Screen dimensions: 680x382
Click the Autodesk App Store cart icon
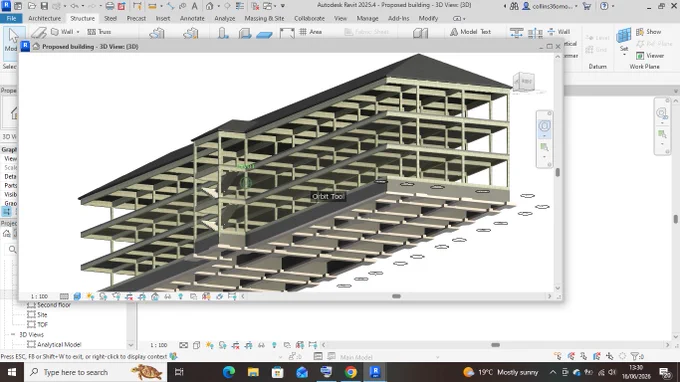tap(587, 6)
